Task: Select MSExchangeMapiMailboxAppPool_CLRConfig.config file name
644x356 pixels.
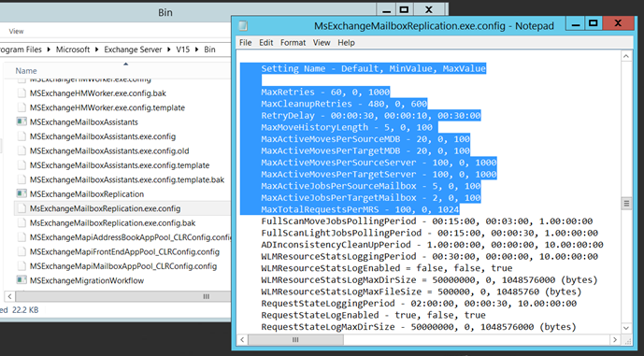Action: point(123,266)
